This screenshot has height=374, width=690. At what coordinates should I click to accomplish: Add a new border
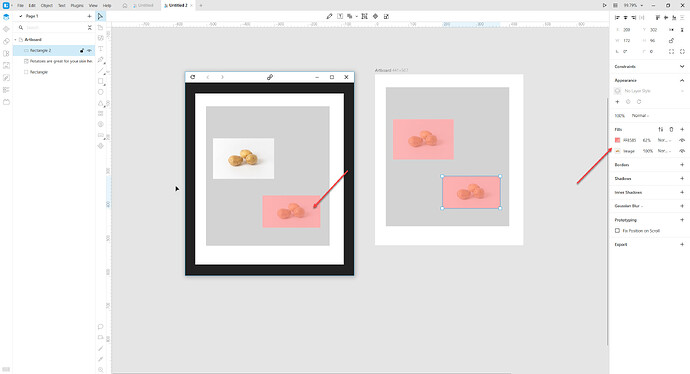pyautogui.click(x=682, y=165)
